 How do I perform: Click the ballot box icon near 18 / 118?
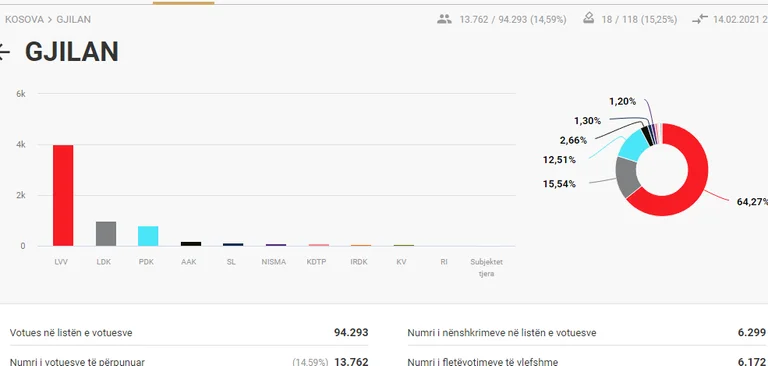pos(589,19)
